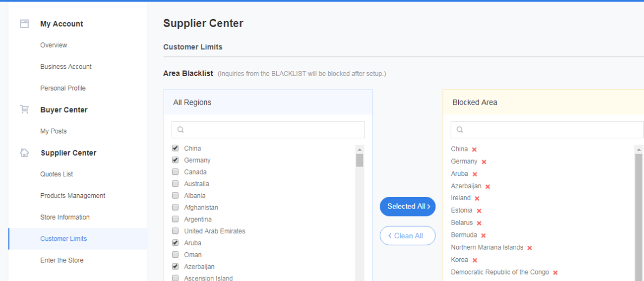Click the Selected All button
Viewport: 644px width, 281px height.
click(x=407, y=207)
